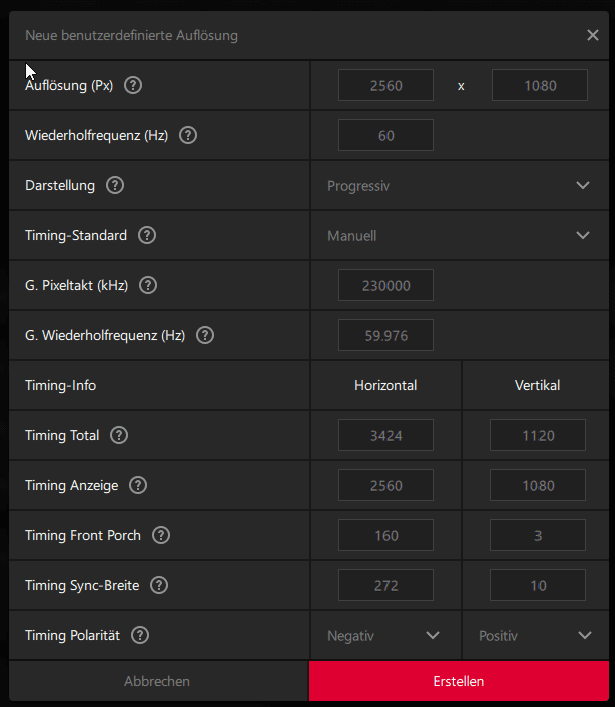Show help for G. Wiederholfrequenz (Hz)
Viewport: 615px width, 707px height.
pyautogui.click(x=205, y=335)
